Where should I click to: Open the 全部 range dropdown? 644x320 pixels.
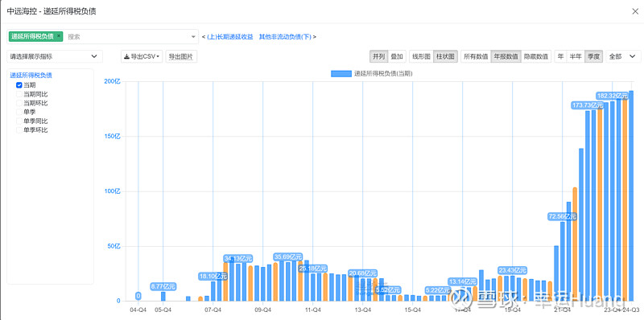click(x=623, y=56)
